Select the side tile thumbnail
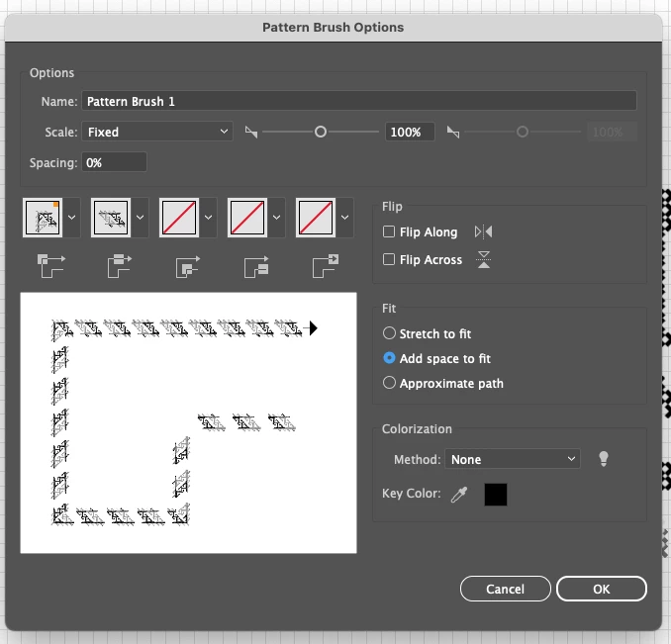Viewport: 671px width, 644px height. 111,218
